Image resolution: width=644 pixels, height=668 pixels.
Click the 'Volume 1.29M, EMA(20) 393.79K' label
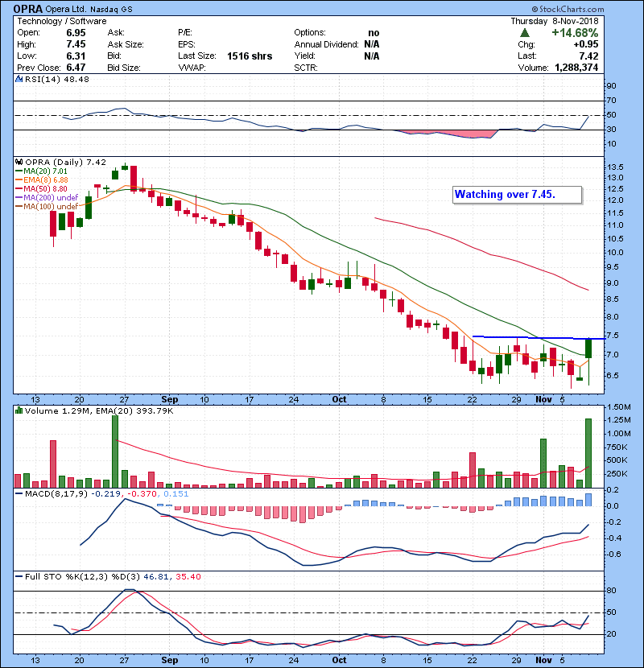[99, 411]
